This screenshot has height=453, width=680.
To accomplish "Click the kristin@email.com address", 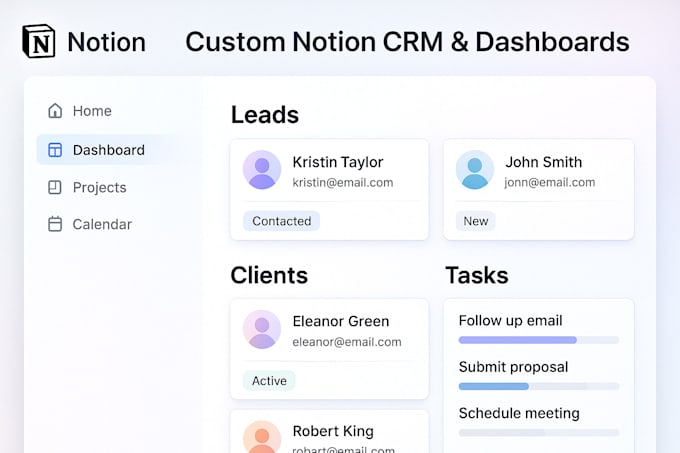I will tap(343, 183).
